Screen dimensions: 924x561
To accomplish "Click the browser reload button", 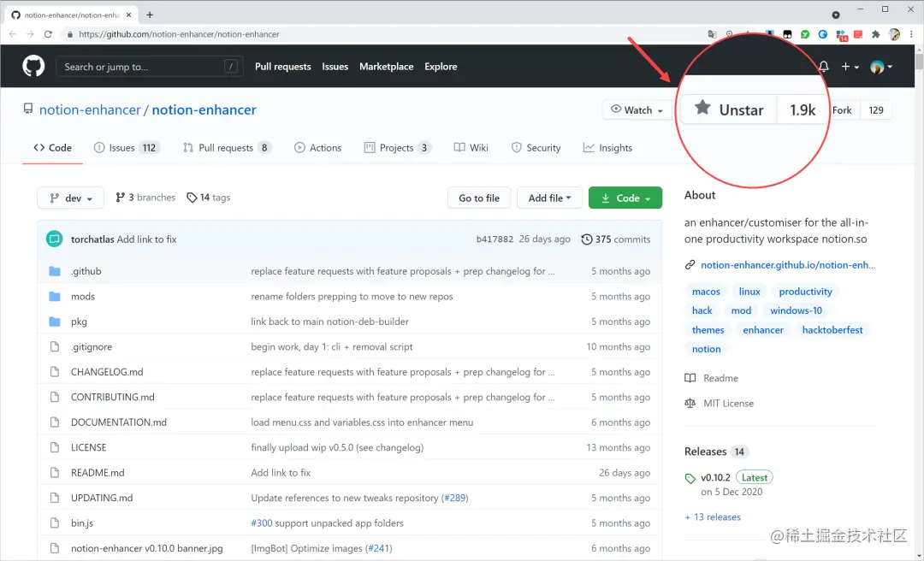I will coord(48,34).
